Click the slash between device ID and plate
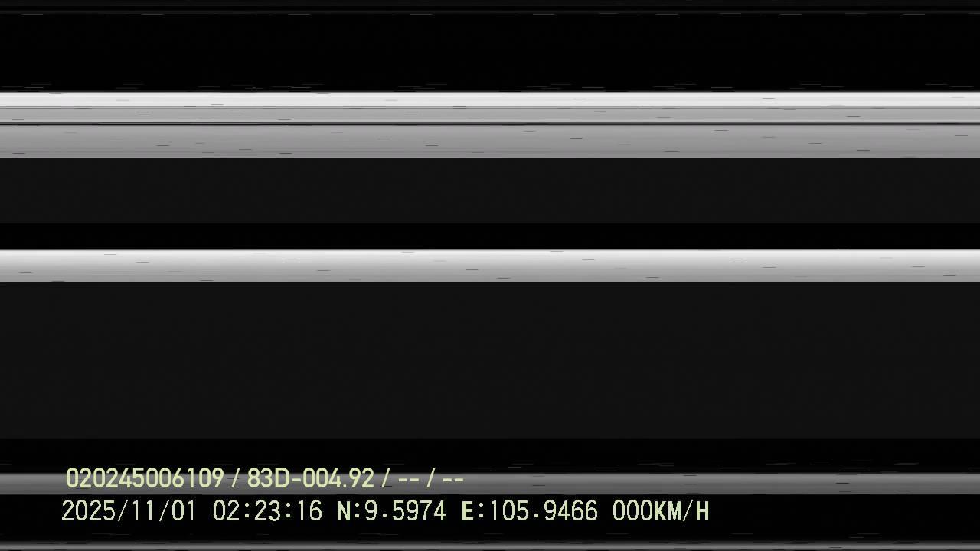 click(x=235, y=480)
